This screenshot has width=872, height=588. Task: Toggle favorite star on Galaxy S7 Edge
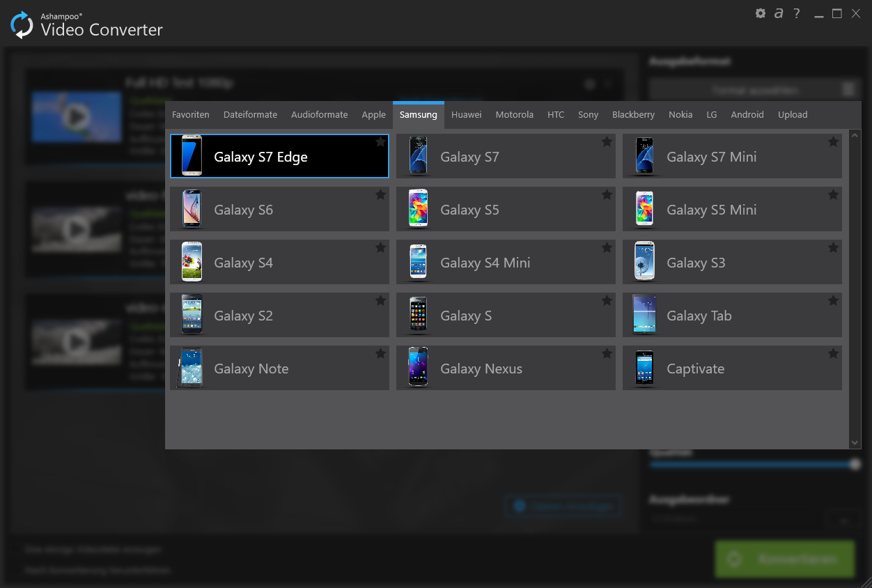[x=380, y=142]
